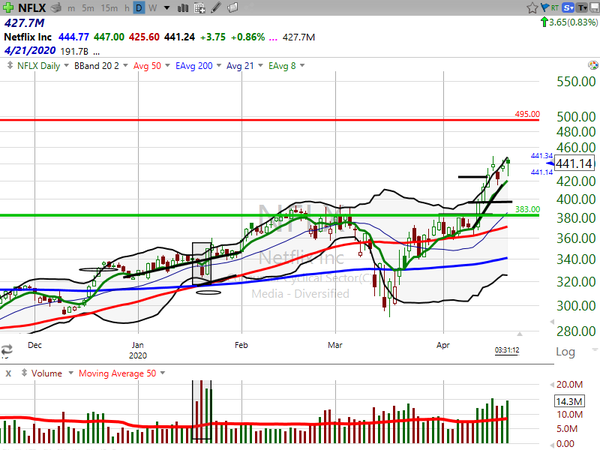Click the small arrow beside Log
This screenshot has height=450, width=600.
pyautogui.click(x=594, y=349)
